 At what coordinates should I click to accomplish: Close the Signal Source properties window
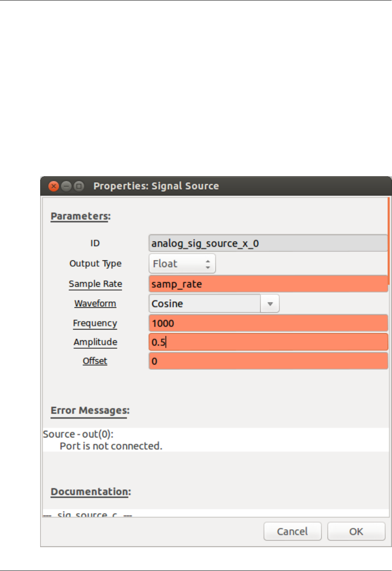point(54,186)
